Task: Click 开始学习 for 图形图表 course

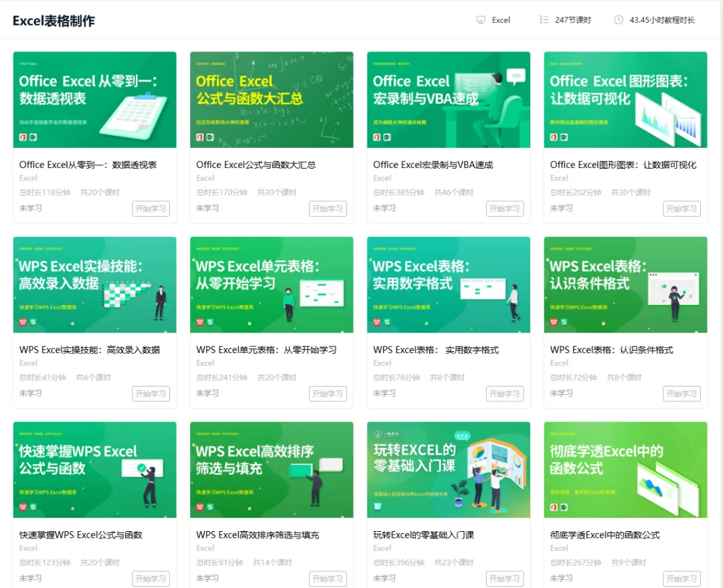Action: click(682, 209)
